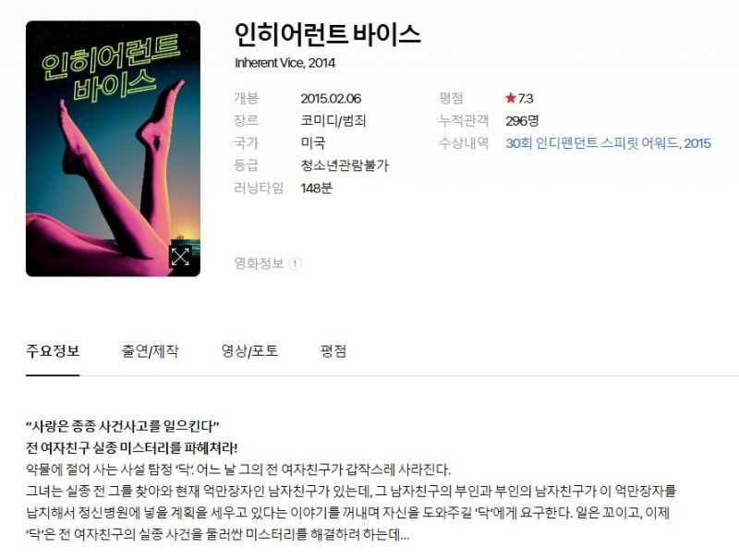
Task: Switch to the 주요정보 tab
Action: click(x=53, y=351)
